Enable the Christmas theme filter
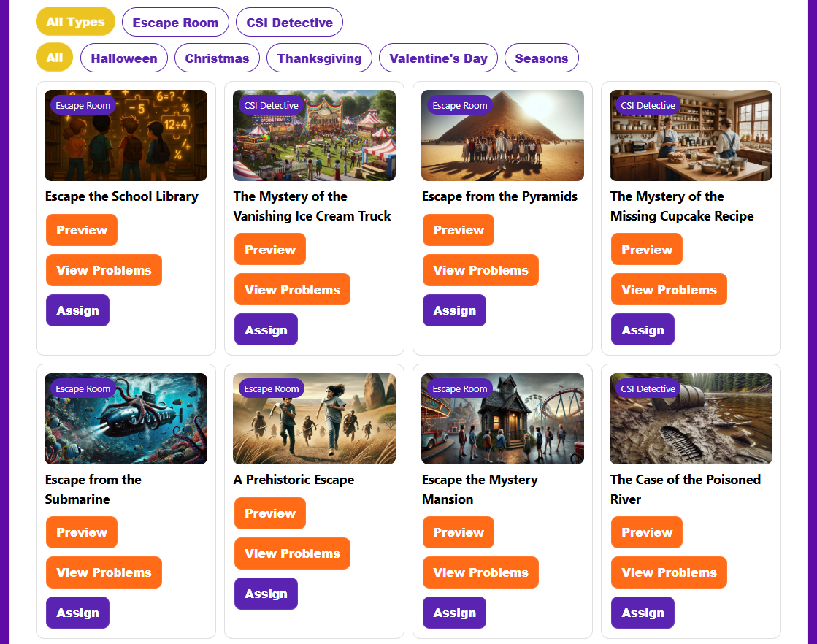The height and width of the screenshot is (644, 817). point(217,58)
